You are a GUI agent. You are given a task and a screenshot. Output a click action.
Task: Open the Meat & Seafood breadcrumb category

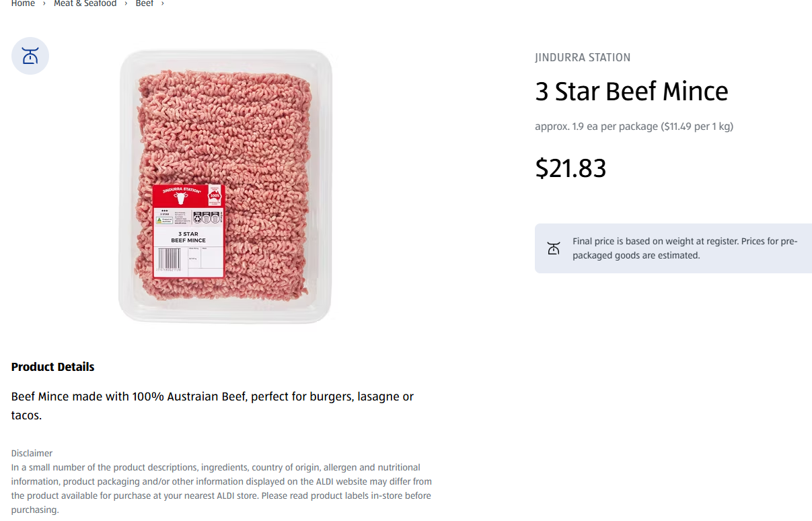(x=85, y=4)
